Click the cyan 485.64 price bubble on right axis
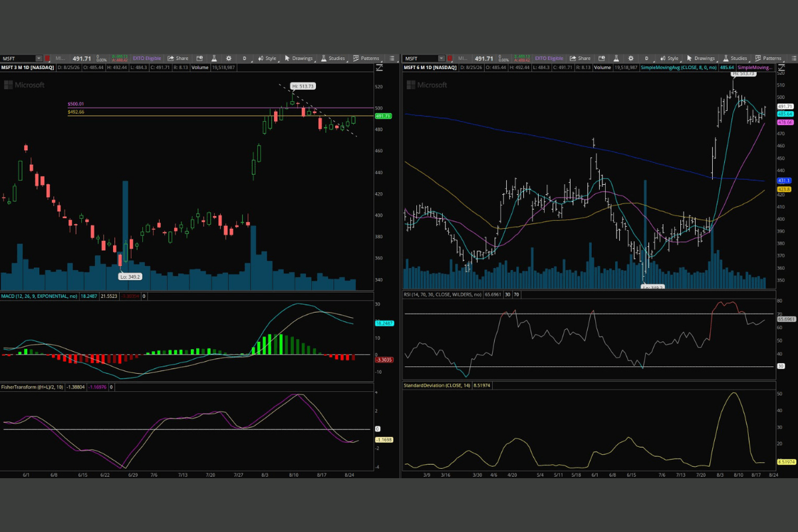 785,114
